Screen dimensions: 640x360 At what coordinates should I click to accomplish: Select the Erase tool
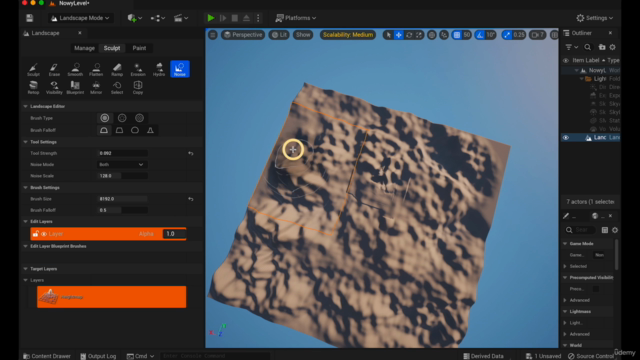click(54, 69)
